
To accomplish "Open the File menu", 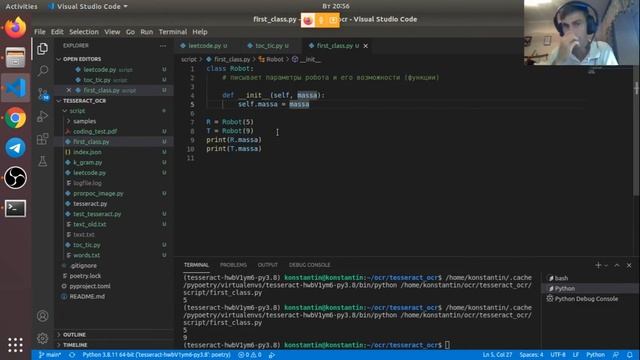I will tap(40, 32).
